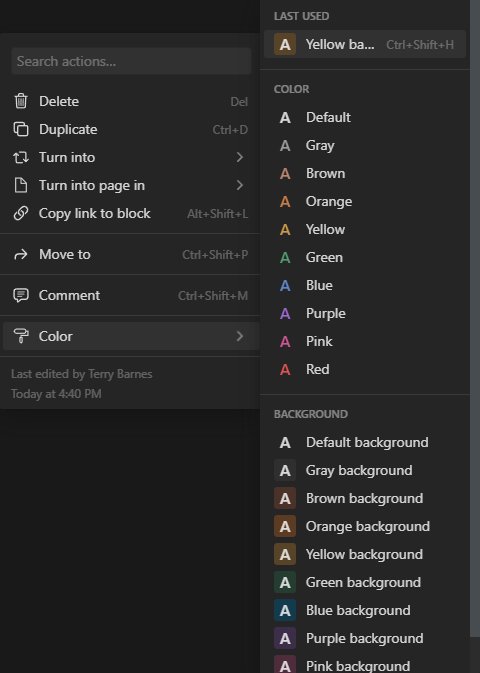
Task: Click the Move to arrow icon
Action: tap(21, 255)
